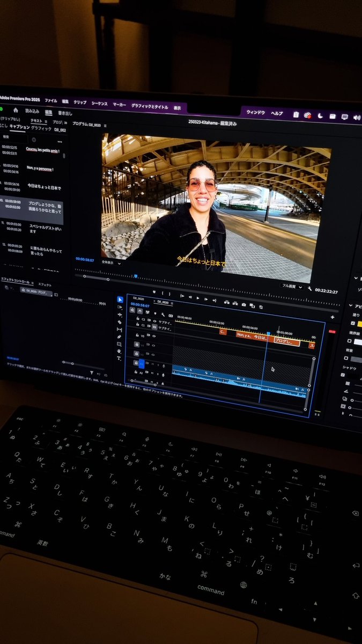Toggle timeline Snap magnet icon
362x644 pixels.
pyautogui.click(x=139, y=311)
